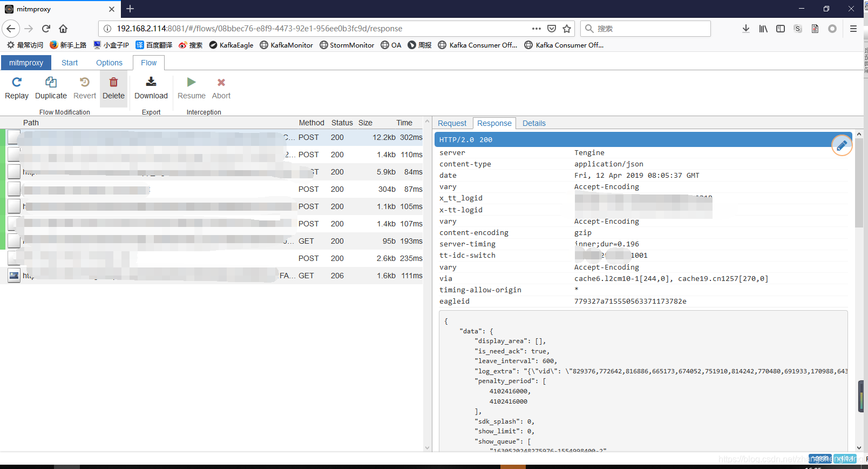Switch to the Start tab

point(70,63)
